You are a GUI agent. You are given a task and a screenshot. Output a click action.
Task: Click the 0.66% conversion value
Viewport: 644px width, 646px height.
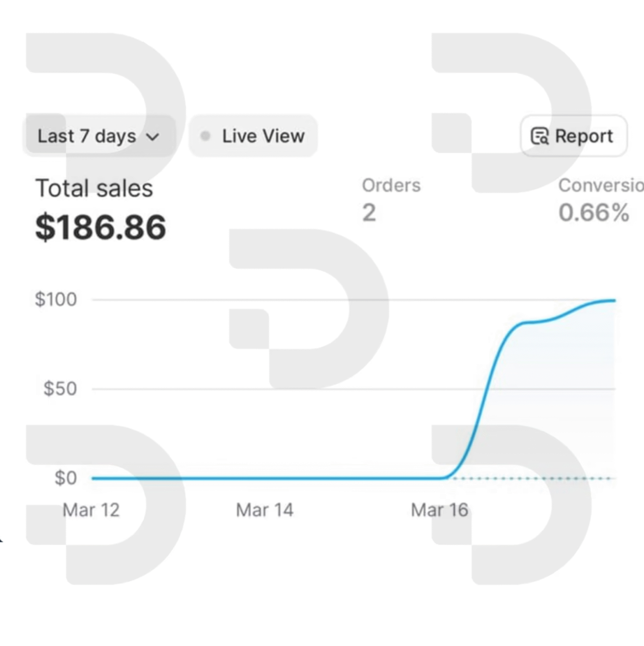(x=594, y=213)
